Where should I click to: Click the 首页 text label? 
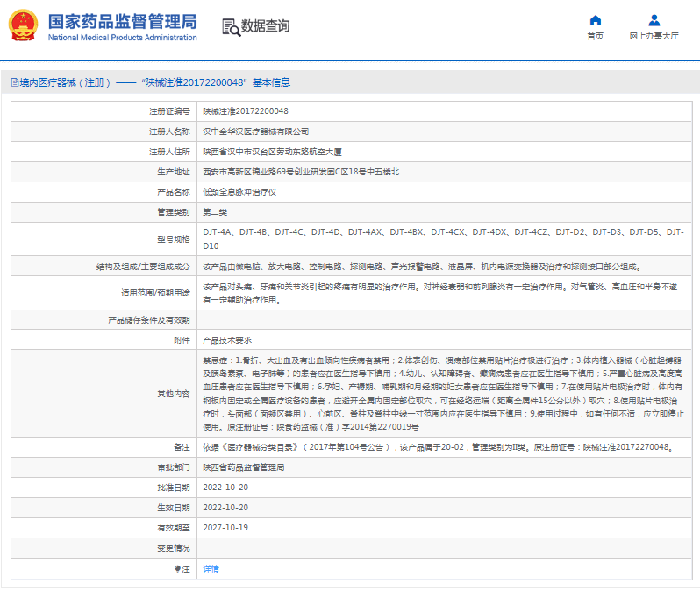click(x=595, y=37)
